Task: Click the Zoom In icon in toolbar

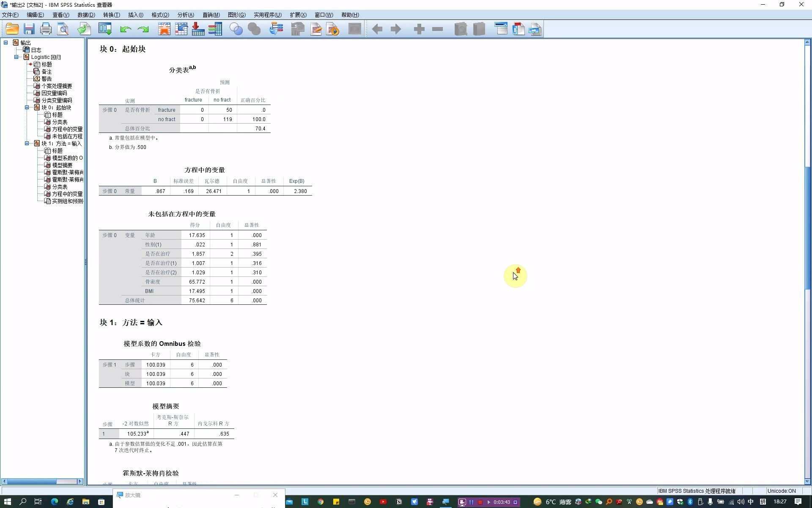Action: pyautogui.click(x=419, y=29)
